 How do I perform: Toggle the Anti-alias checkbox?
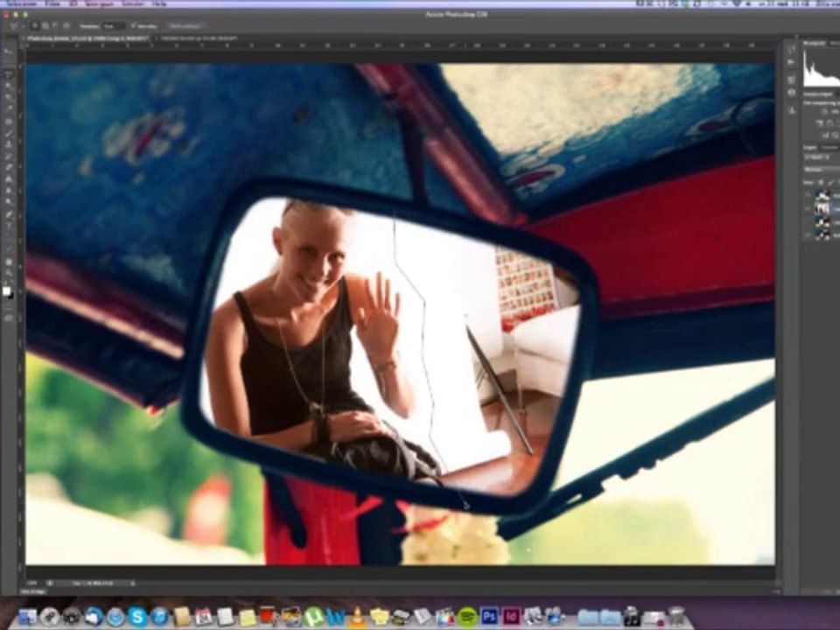click(134, 25)
